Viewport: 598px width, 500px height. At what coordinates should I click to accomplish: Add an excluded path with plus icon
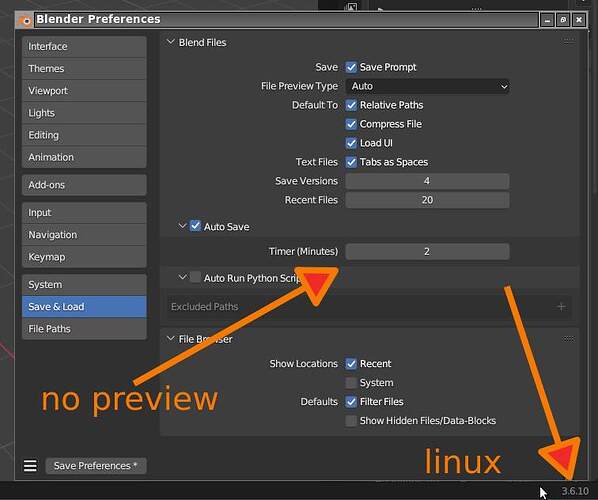pos(561,307)
